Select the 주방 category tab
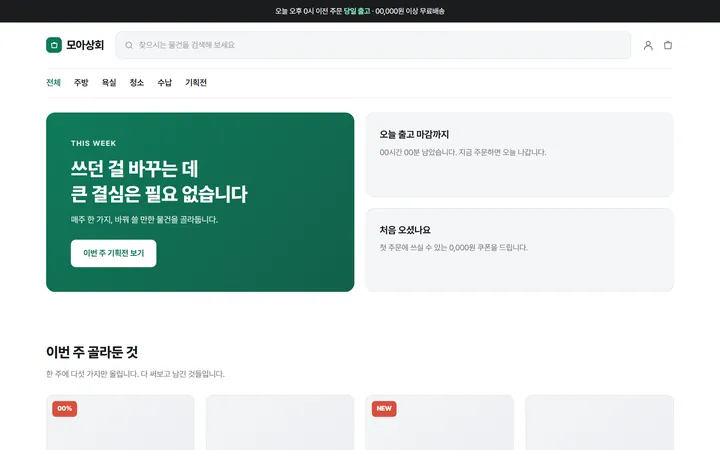Viewport: 720px width, 450px height. pyautogui.click(x=81, y=83)
